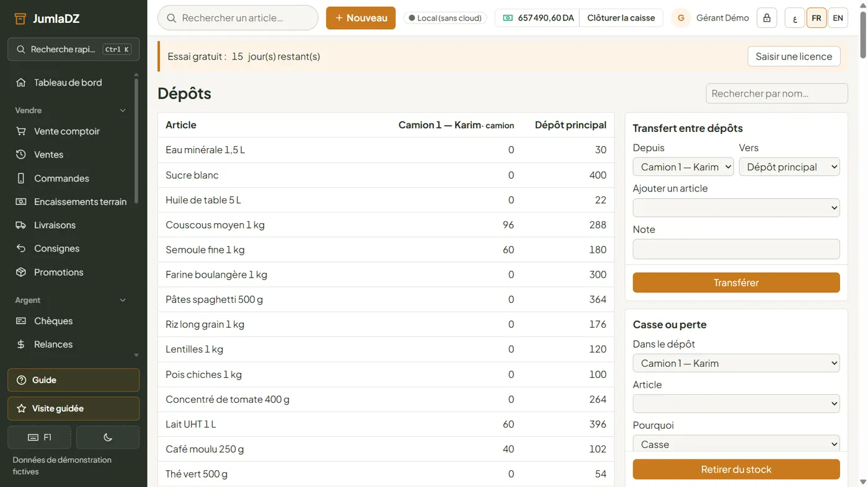Click the Transférer button
The height and width of the screenshot is (487, 868).
click(x=737, y=283)
